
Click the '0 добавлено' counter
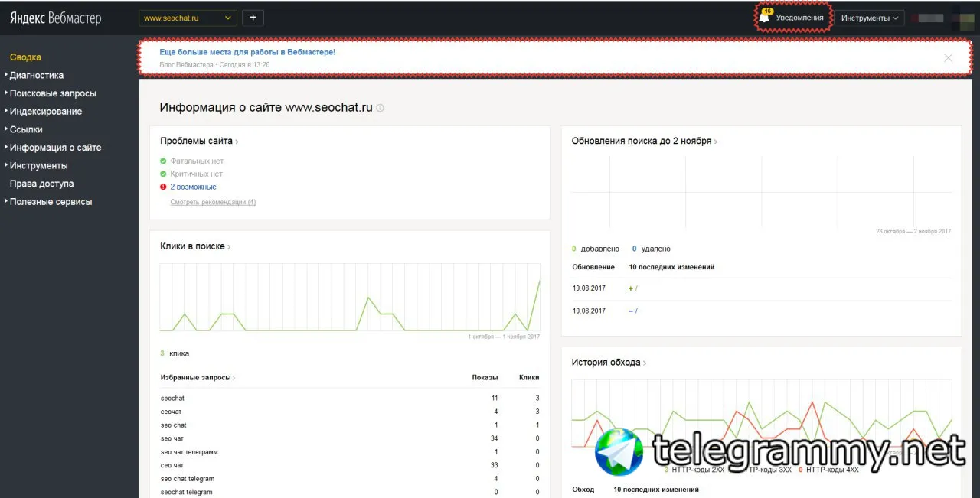tap(596, 249)
